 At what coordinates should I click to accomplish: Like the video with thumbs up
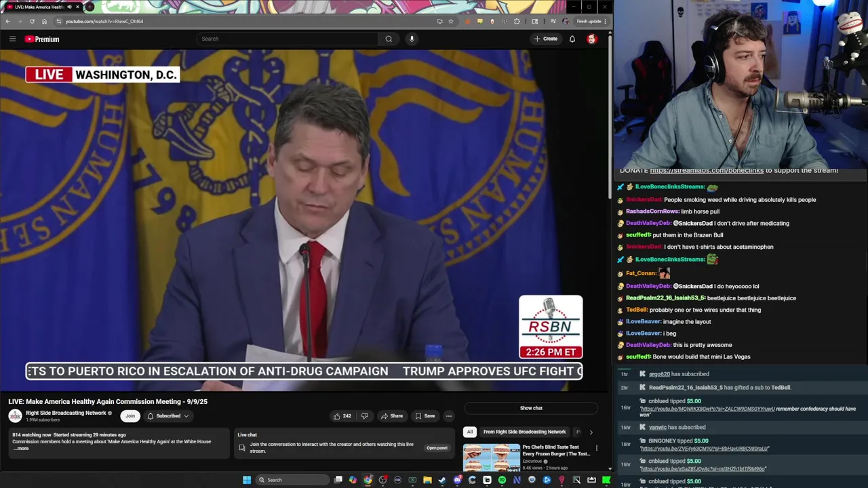(x=342, y=416)
